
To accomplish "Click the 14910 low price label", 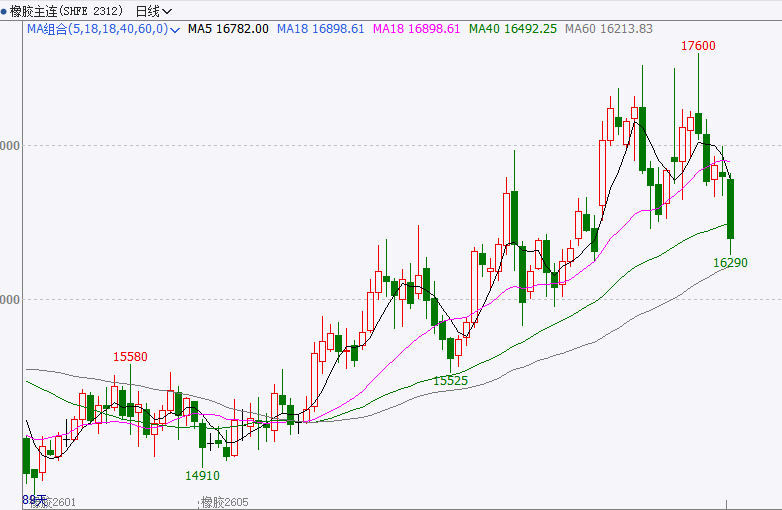I will (202, 475).
